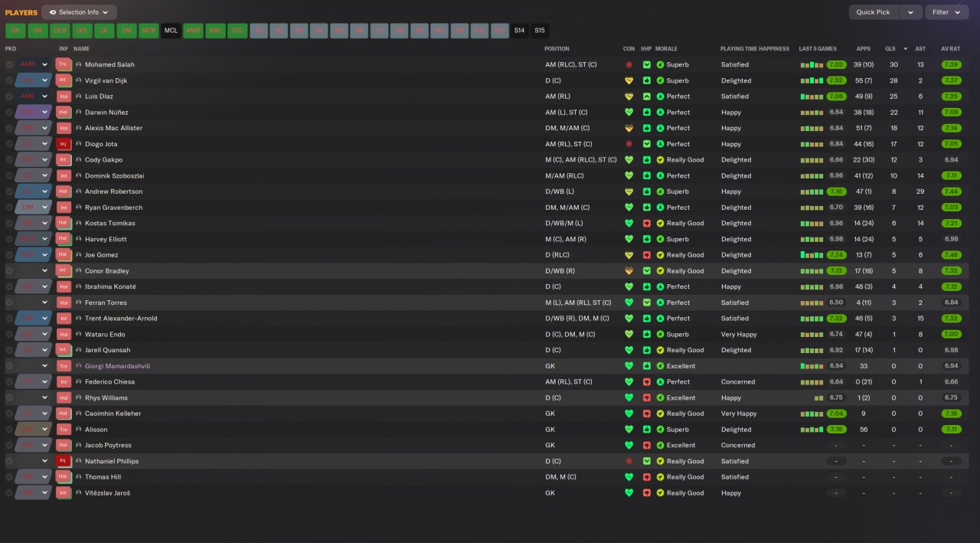Viewport: 980px width, 543px height.
Task: Click Alisson's Trv status icon
Action: (x=64, y=430)
